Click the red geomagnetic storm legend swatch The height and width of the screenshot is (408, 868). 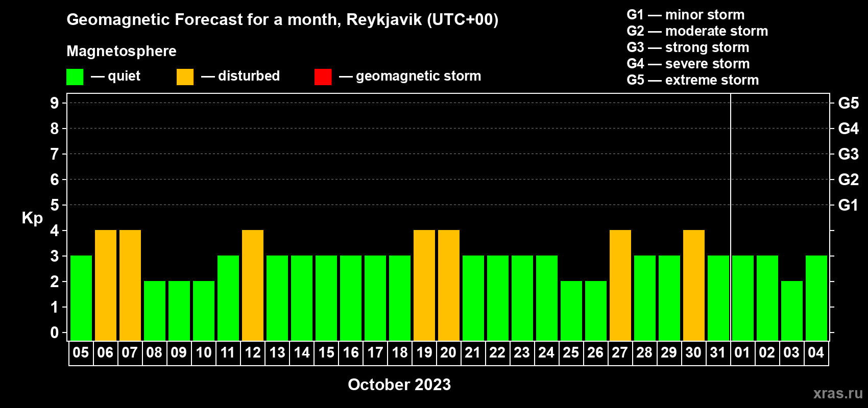[x=323, y=77]
